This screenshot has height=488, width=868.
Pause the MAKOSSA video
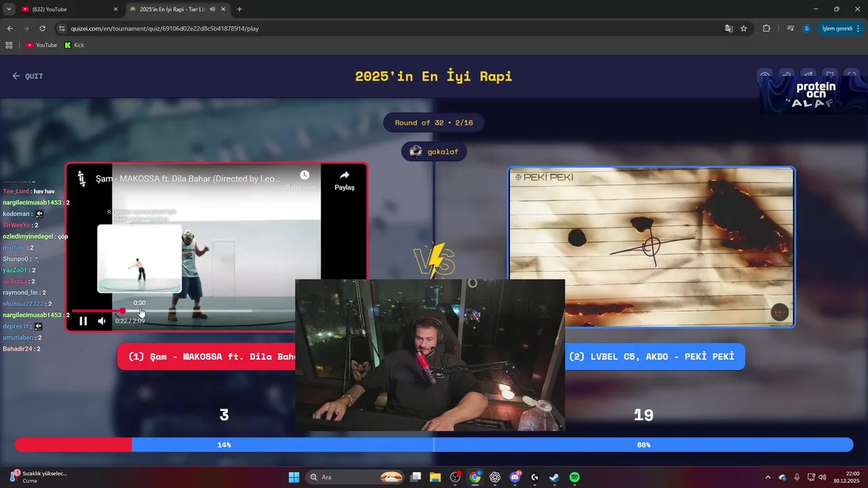83,321
